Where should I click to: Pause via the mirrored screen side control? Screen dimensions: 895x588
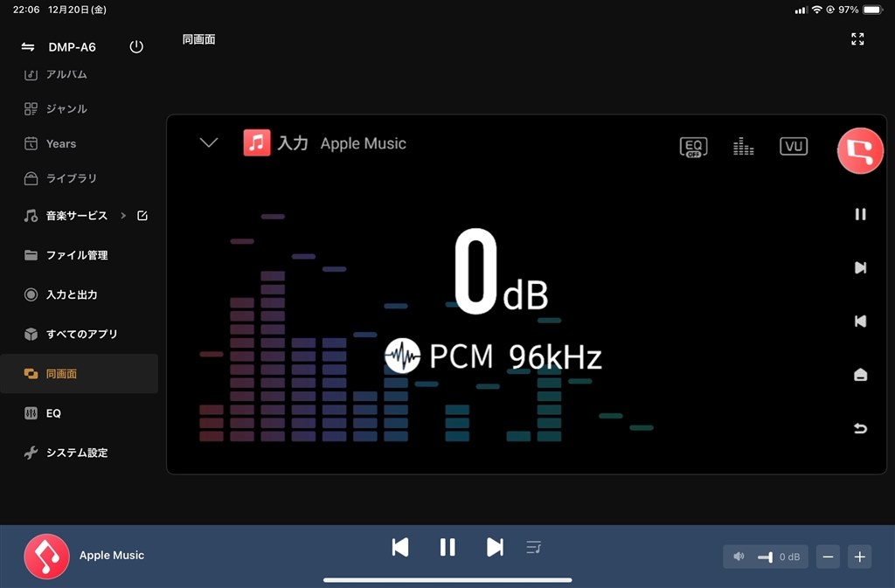tap(860, 214)
